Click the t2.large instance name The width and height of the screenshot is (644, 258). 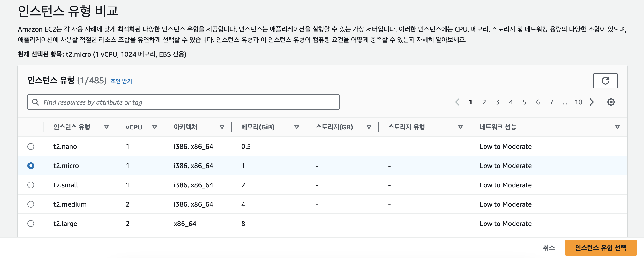pyautogui.click(x=65, y=224)
